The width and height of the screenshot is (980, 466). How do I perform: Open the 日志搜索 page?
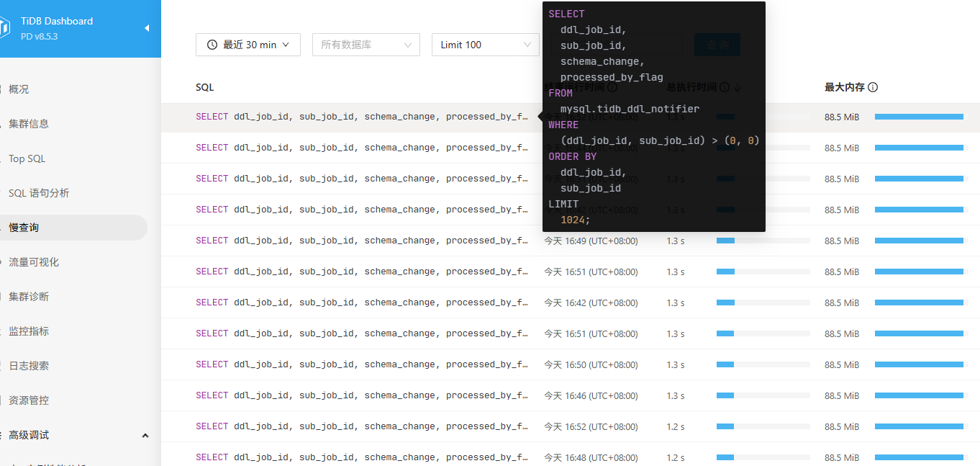pyautogui.click(x=29, y=366)
